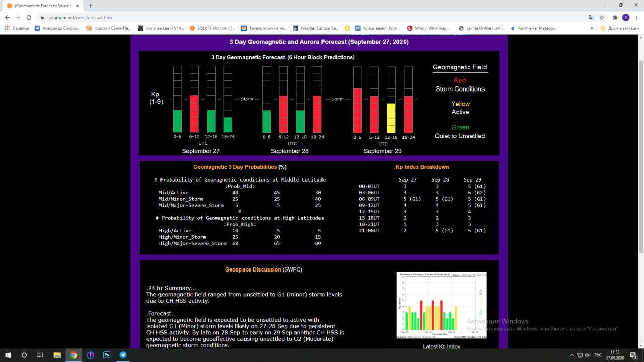The width and height of the screenshot is (644, 362).
Task: Open File Explorer from the taskbar
Action: 57,355
